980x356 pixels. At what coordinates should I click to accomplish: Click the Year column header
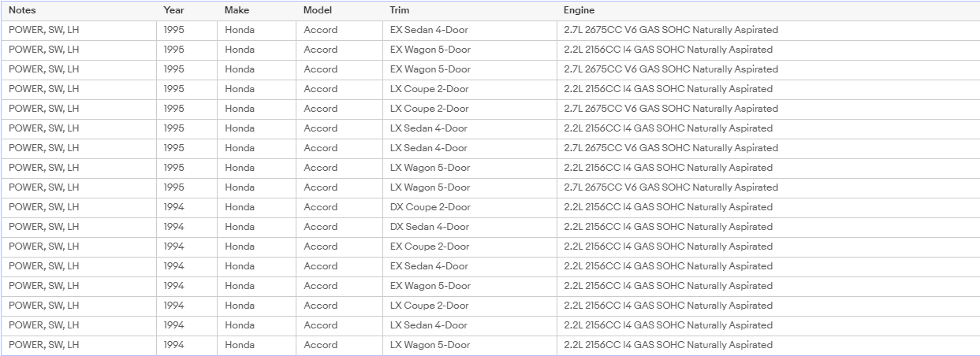pos(187,10)
